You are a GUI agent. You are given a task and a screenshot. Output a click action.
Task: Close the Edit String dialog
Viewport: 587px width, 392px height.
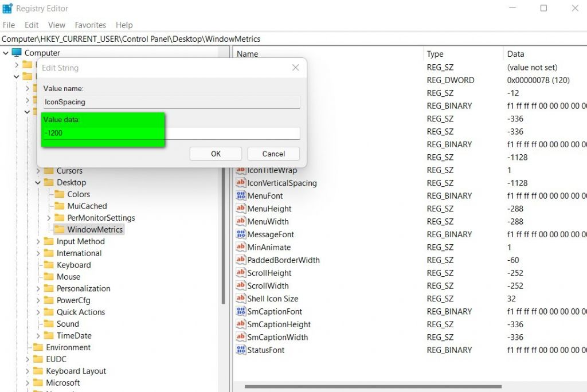tap(295, 68)
